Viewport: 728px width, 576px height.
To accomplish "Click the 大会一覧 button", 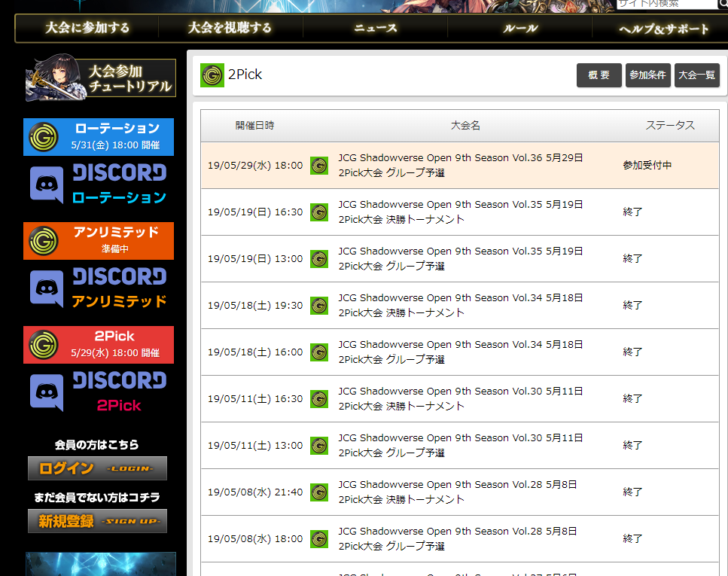I will (x=697, y=75).
